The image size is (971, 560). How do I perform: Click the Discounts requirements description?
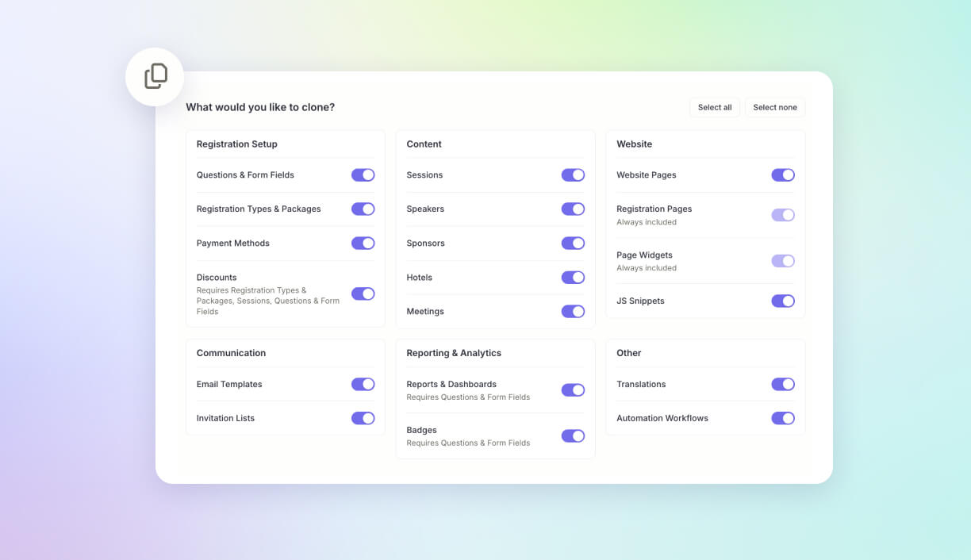268,301
